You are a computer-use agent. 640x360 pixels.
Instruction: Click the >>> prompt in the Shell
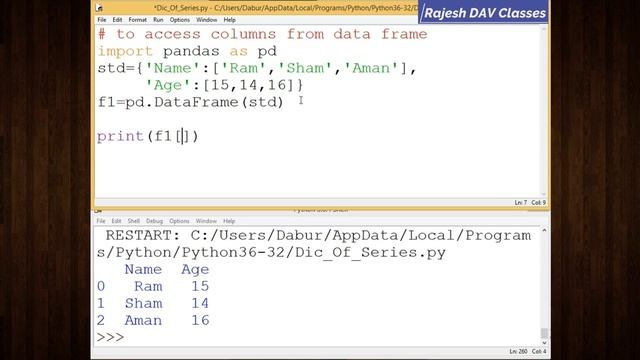110,337
